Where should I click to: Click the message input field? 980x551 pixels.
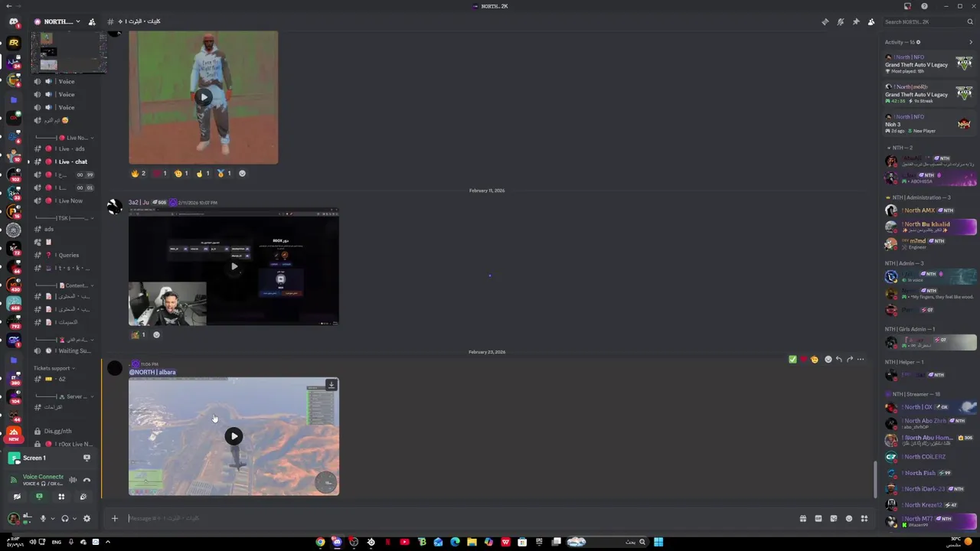pos(459,518)
